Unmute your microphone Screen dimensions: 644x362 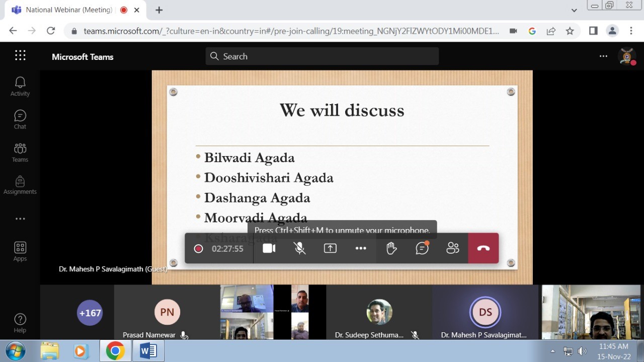[299, 248]
